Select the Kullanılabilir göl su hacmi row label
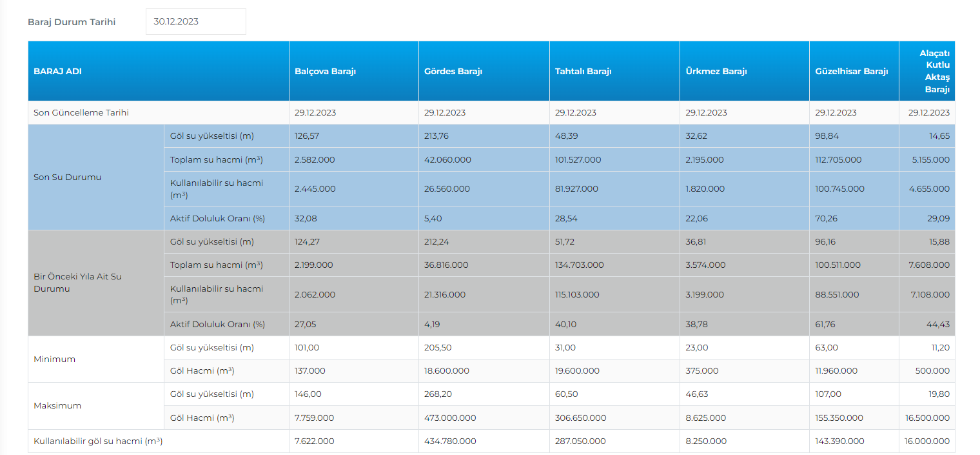 [x=98, y=441]
